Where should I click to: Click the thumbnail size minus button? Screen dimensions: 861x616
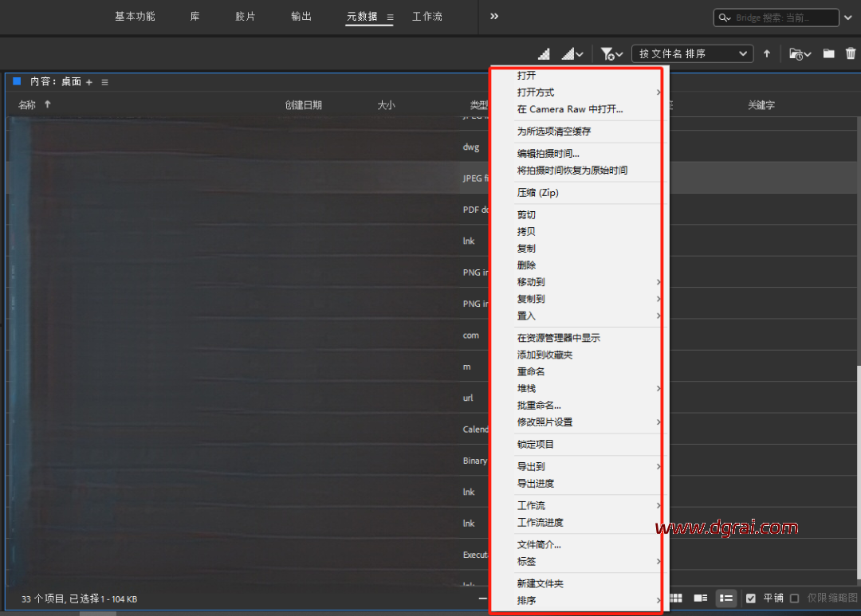pyautogui.click(x=483, y=598)
